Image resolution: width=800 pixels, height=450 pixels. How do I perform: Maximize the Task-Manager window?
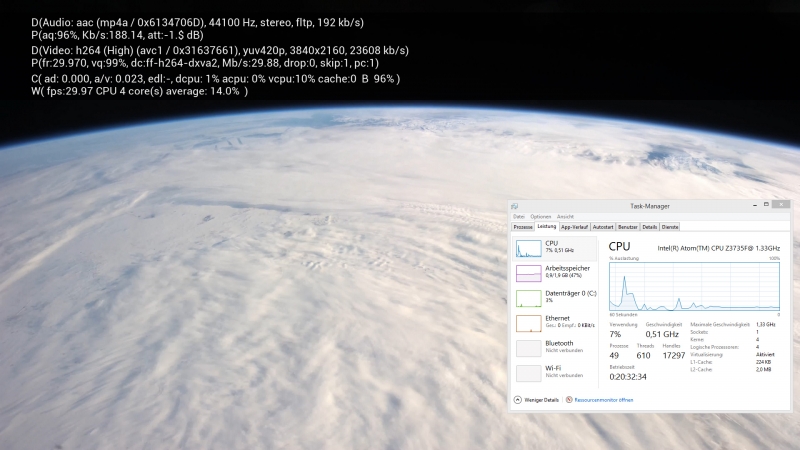[x=766, y=205]
